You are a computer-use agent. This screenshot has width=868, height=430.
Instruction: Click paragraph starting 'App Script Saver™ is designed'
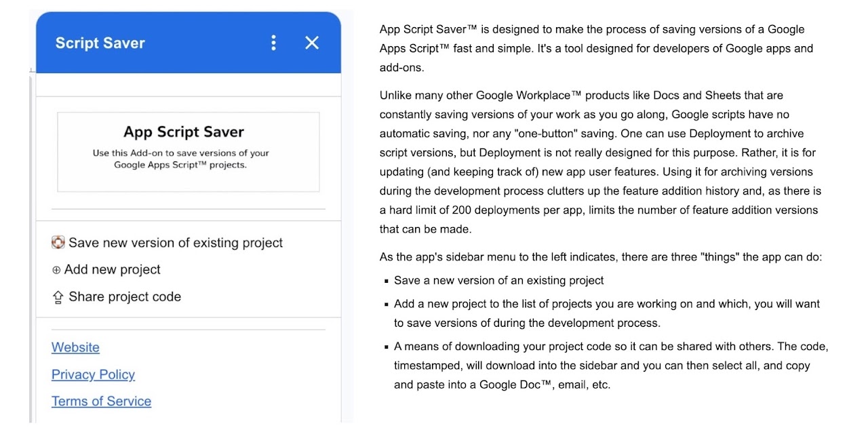596,49
